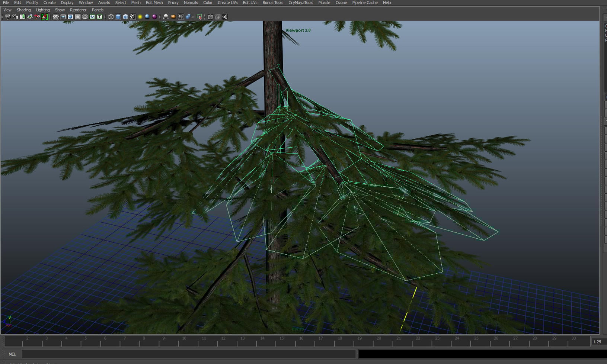This screenshot has width=607, height=364.
Task: Open the Shading menu of the viewport
Action: click(x=23, y=10)
